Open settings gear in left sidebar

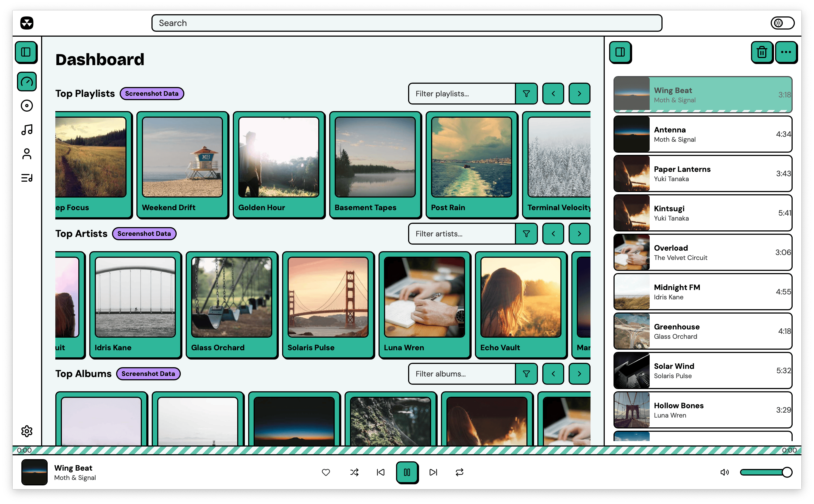click(27, 431)
